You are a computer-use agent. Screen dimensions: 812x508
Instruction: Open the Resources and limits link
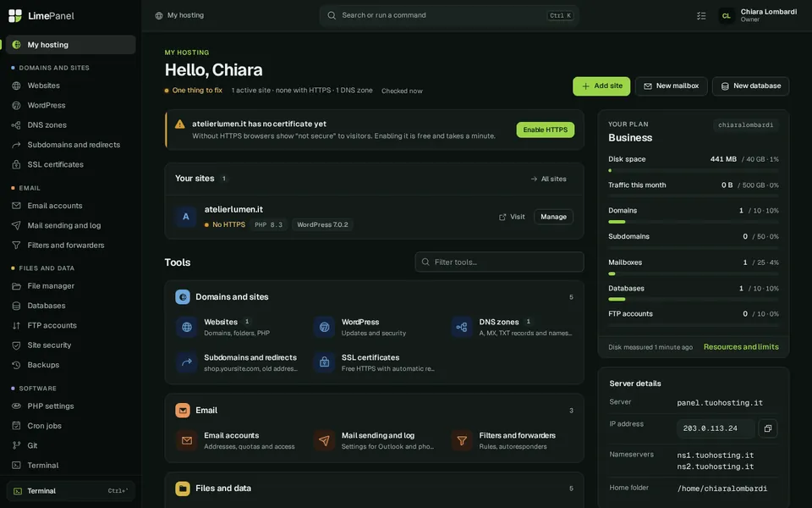pyautogui.click(x=741, y=347)
